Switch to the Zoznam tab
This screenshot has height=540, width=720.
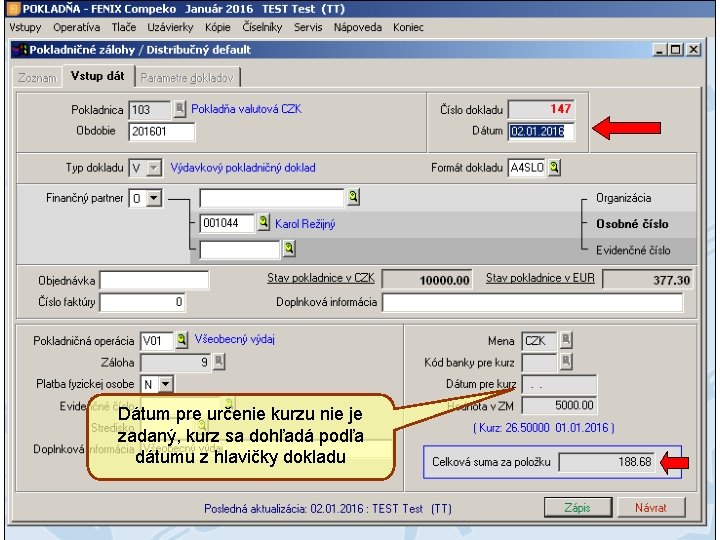pos(38,78)
